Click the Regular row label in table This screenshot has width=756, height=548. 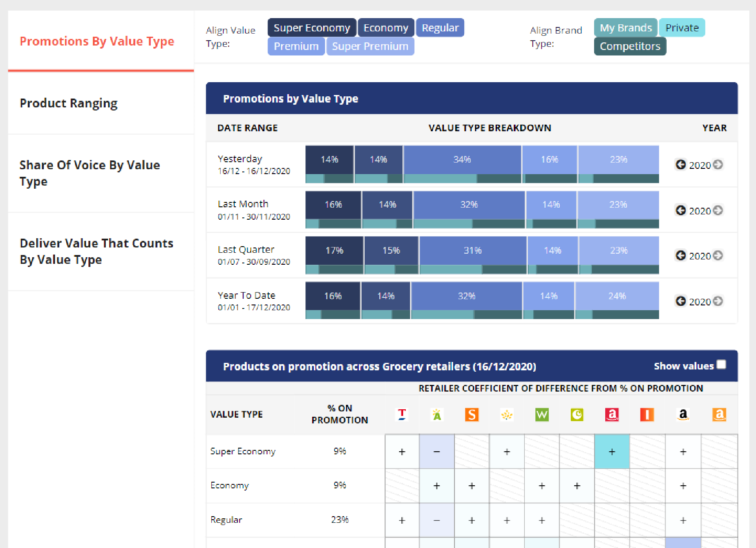coord(226,520)
